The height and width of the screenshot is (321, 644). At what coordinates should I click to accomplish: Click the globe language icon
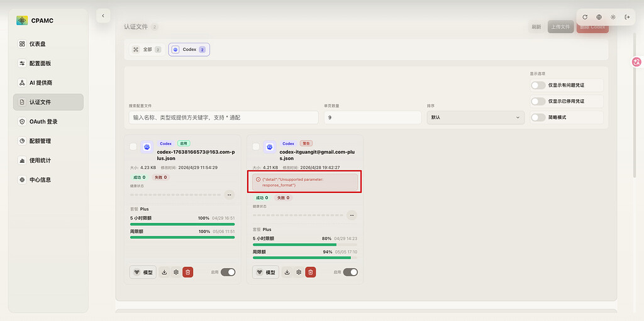(599, 17)
